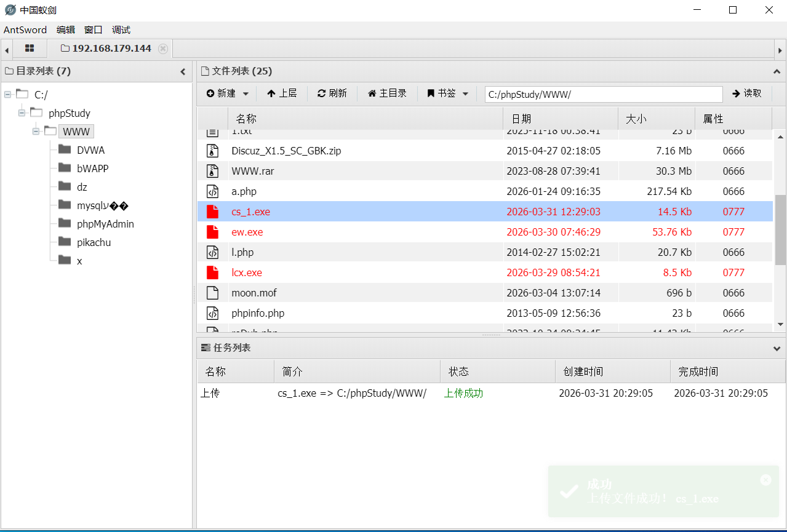Image resolution: width=787 pixels, height=532 pixels.
Task: Select the file name WWW.rar
Action: pyautogui.click(x=253, y=171)
